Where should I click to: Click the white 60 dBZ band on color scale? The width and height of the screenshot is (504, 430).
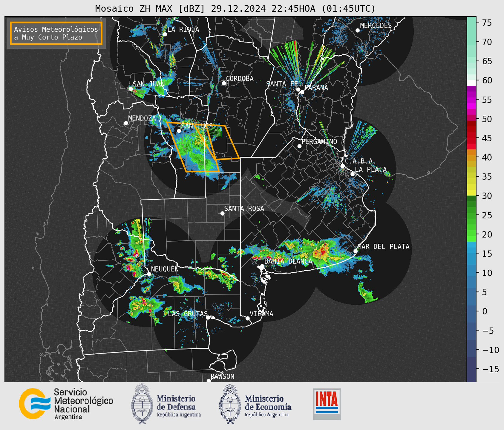pyautogui.click(x=471, y=83)
